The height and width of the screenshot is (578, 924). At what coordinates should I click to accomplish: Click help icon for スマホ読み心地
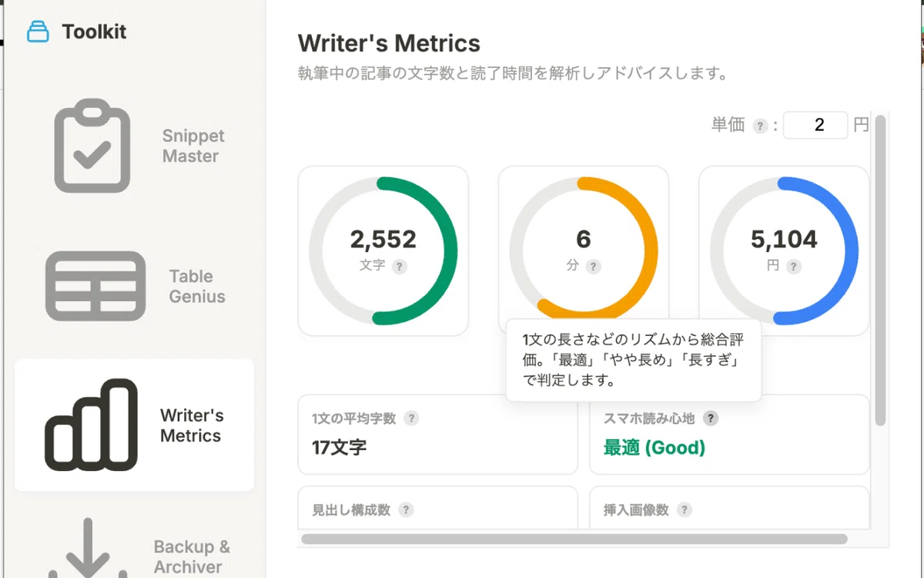[x=711, y=418]
